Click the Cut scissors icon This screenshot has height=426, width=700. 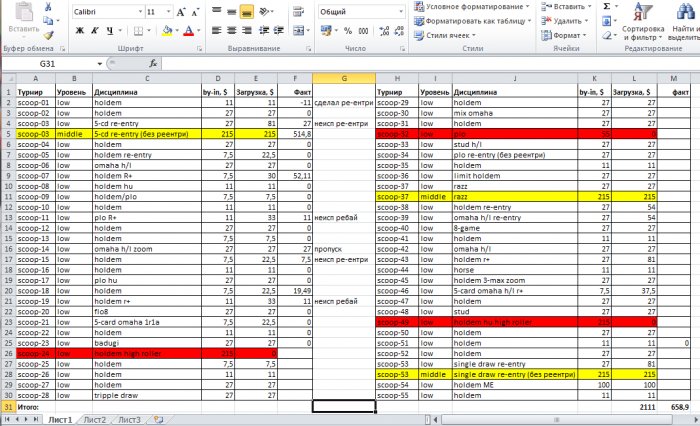(48, 7)
